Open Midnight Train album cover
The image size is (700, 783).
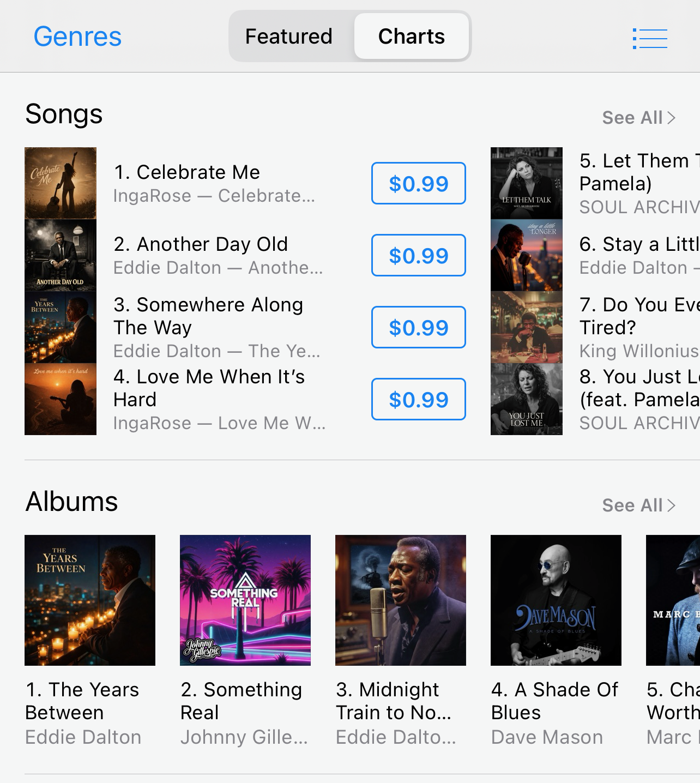401,600
